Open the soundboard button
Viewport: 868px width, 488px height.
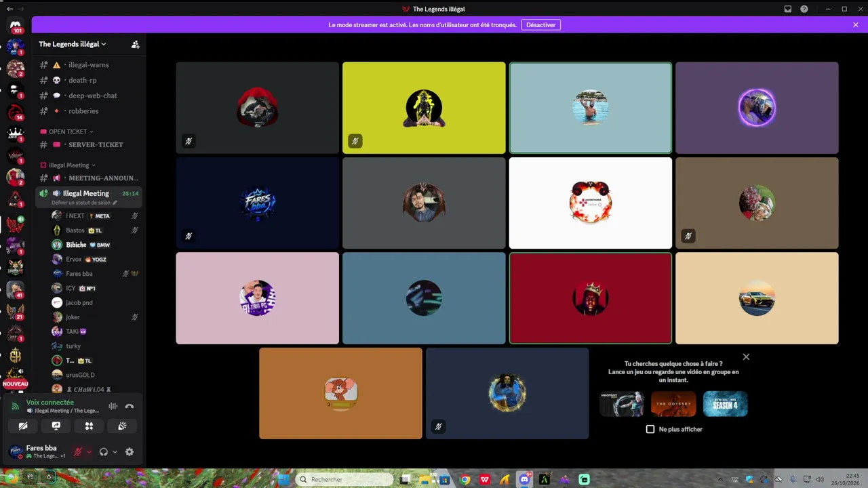coord(122,426)
